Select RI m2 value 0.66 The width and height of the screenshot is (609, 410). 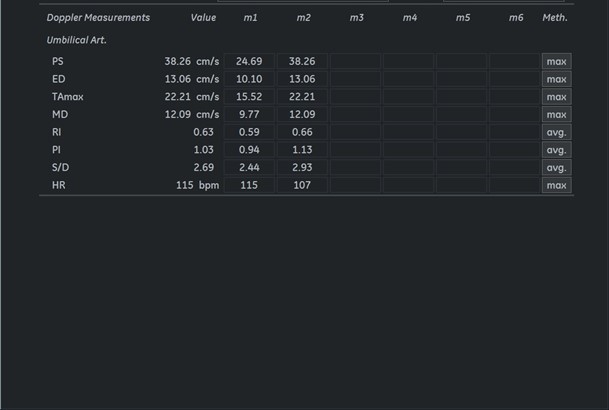coord(302,132)
